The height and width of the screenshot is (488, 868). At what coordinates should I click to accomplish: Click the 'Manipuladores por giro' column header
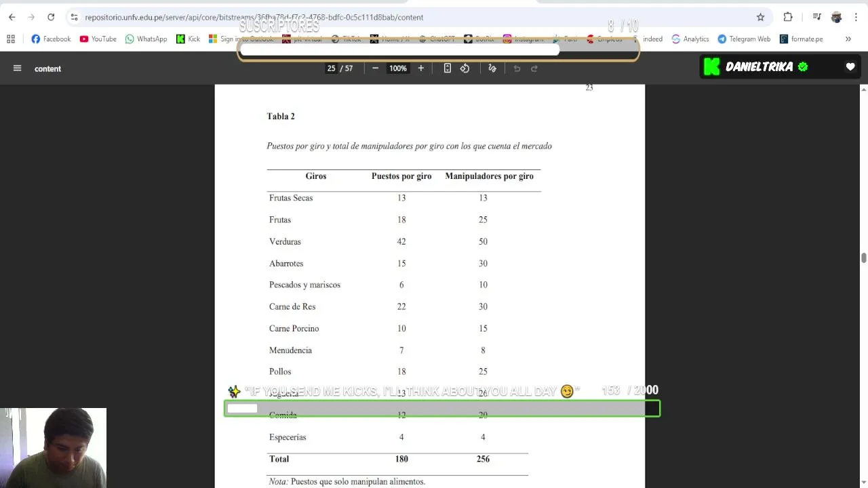click(489, 176)
